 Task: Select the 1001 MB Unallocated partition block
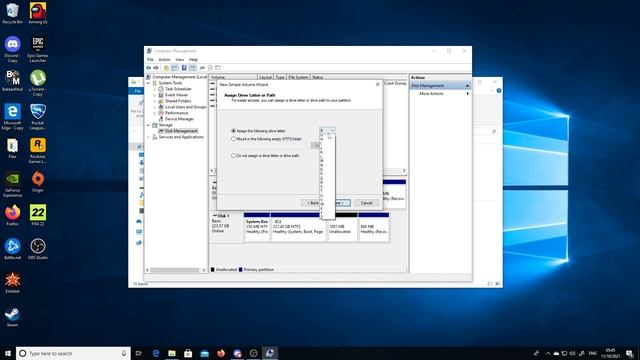click(x=342, y=227)
